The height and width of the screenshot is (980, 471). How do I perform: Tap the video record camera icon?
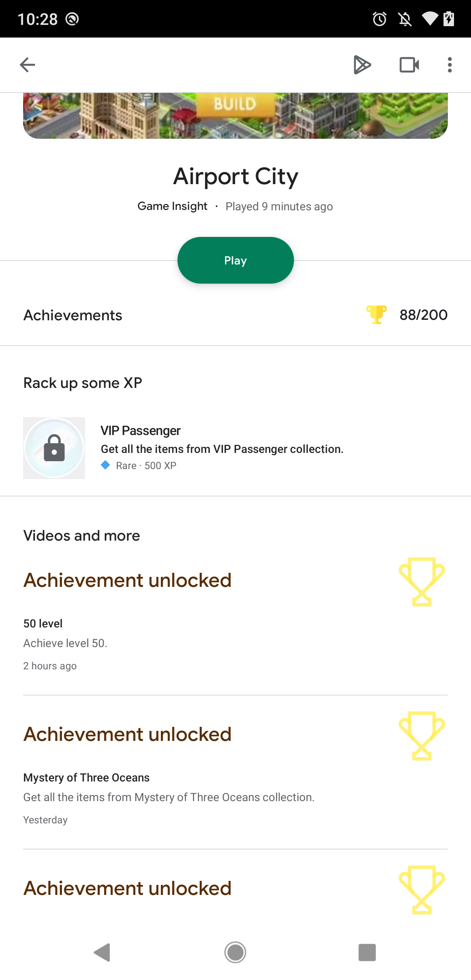point(409,65)
